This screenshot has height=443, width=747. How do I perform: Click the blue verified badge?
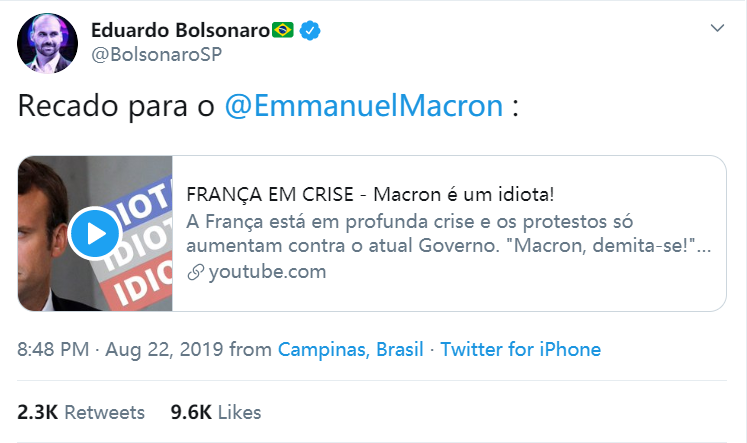coord(310,31)
